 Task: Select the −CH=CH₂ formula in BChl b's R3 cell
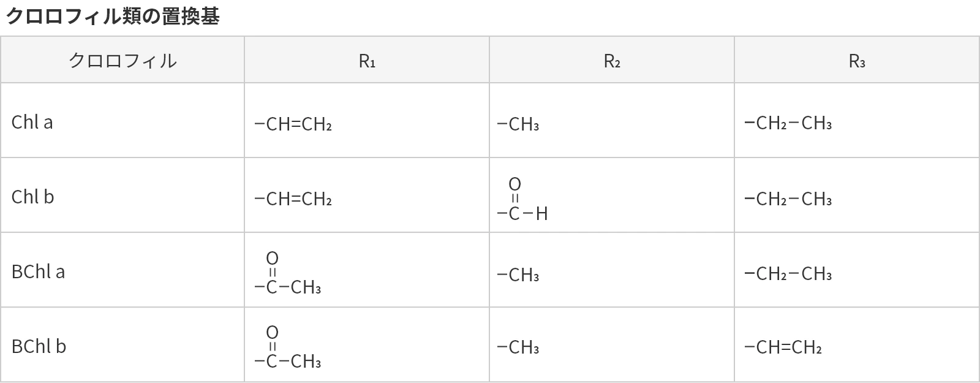[783, 347]
